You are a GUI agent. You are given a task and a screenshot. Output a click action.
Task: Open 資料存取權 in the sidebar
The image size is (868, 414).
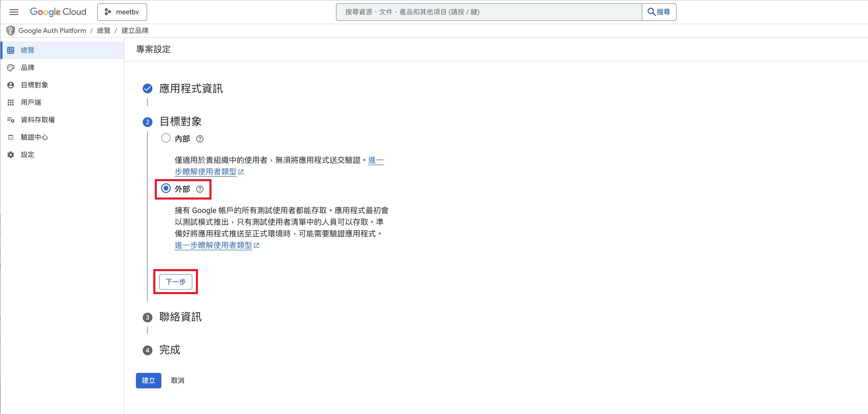pos(62,120)
